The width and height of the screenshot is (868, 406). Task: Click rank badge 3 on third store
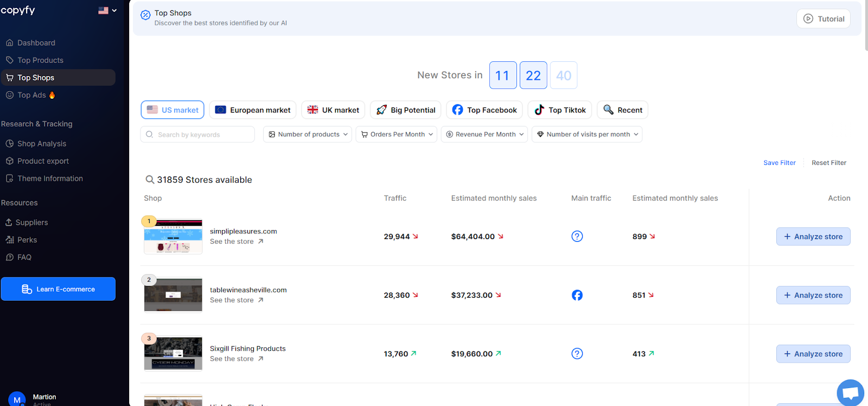click(x=149, y=338)
